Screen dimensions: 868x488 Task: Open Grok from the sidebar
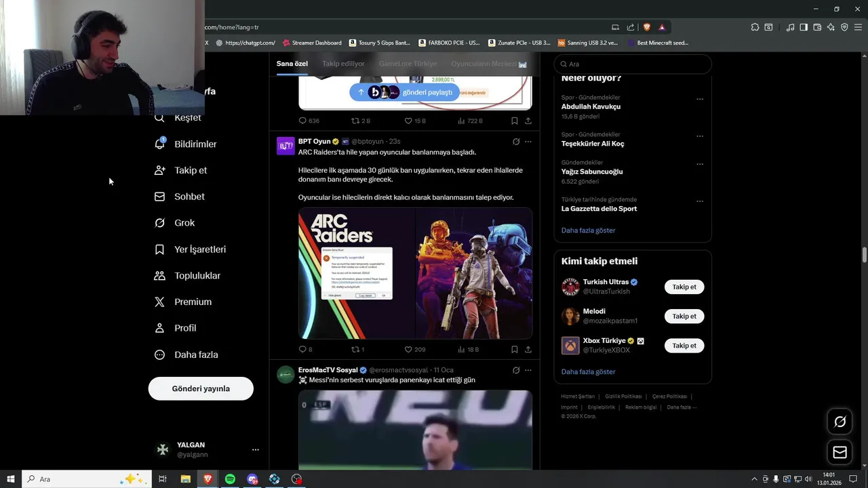(175, 222)
